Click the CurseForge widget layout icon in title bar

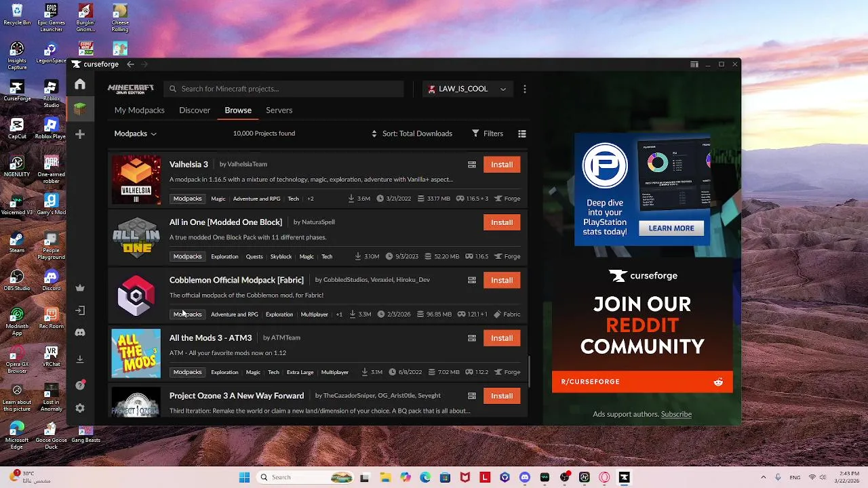point(694,64)
